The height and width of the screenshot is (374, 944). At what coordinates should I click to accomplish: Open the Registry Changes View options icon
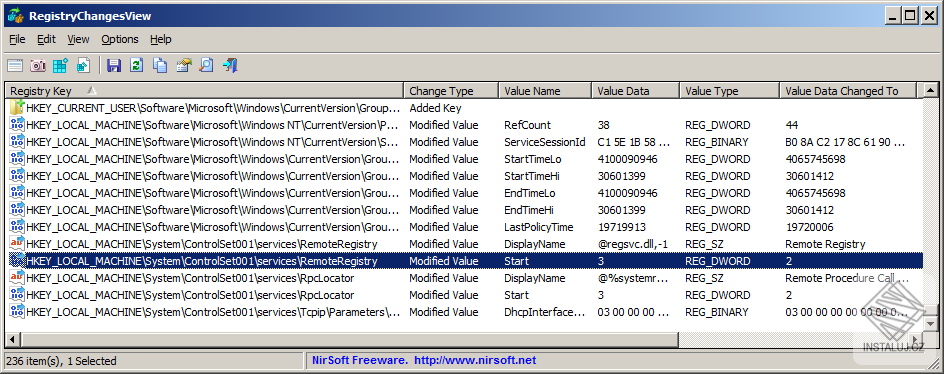[x=14, y=65]
